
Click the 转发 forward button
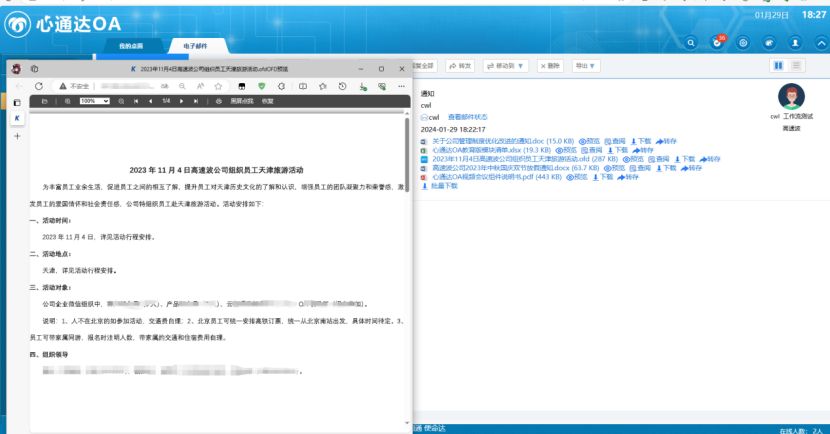(460, 66)
